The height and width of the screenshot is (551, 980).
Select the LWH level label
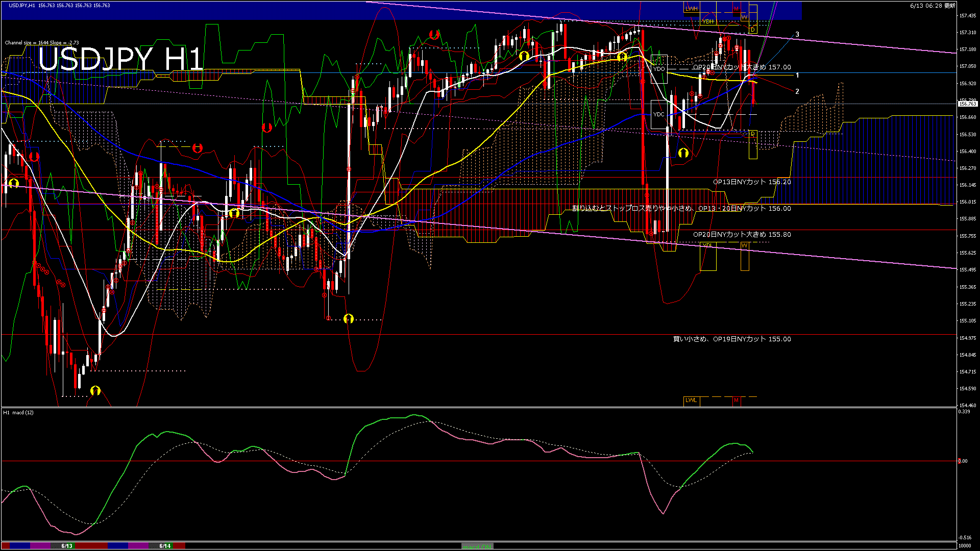click(x=691, y=9)
